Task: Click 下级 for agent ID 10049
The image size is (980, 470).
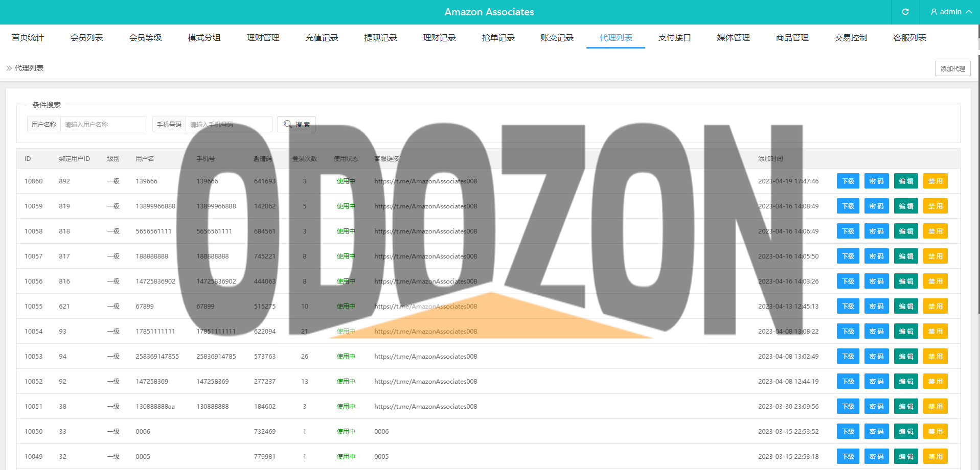Action: [848, 457]
